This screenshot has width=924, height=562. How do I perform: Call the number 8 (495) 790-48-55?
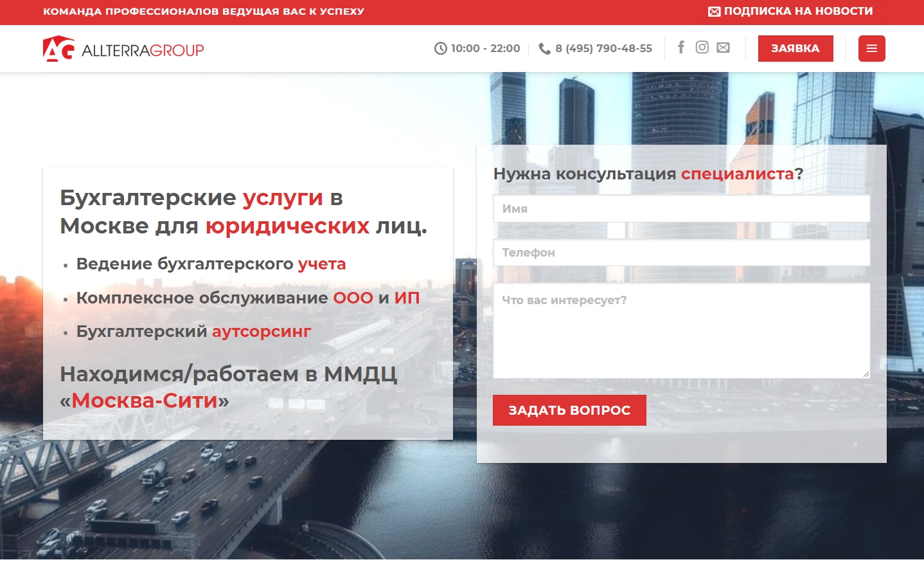(603, 48)
